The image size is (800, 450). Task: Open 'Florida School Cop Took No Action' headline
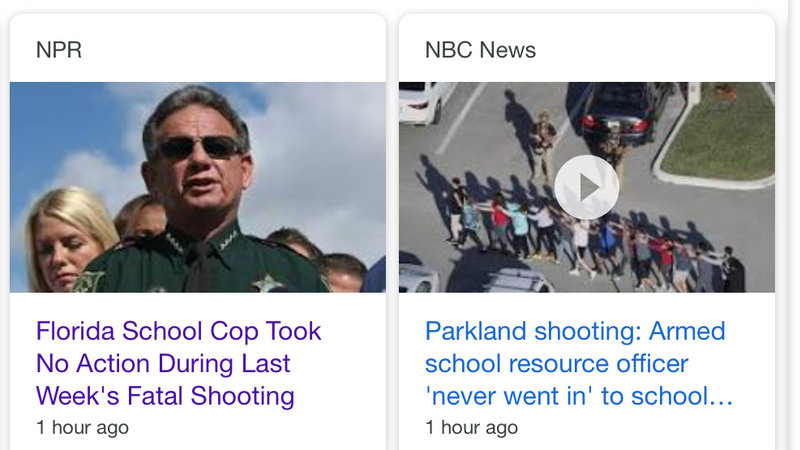179,364
